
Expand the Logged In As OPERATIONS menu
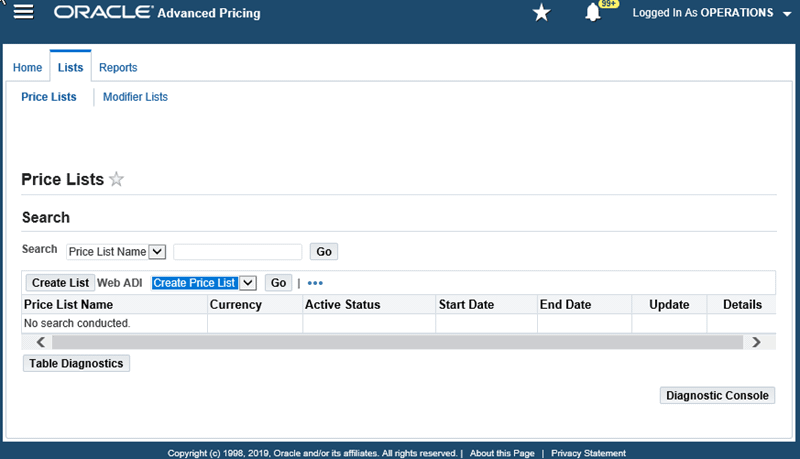click(x=712, y=13)
